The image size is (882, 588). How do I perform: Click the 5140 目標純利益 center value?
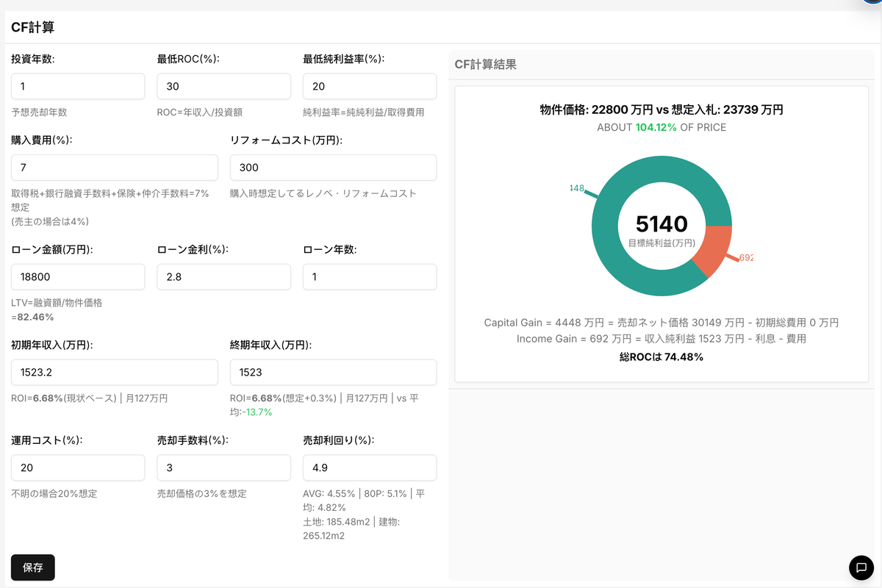click(x=661, y=223)
